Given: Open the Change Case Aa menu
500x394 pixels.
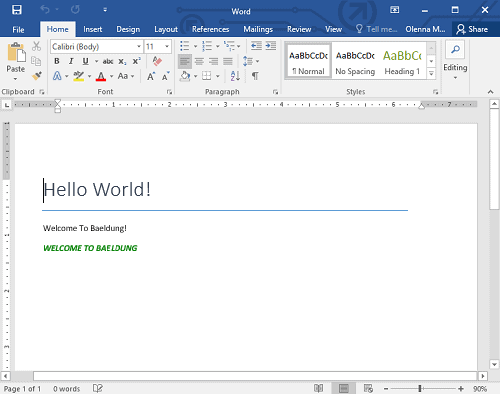Looking at the screenshot, I should pyautogui.click(x=126, y=76).
